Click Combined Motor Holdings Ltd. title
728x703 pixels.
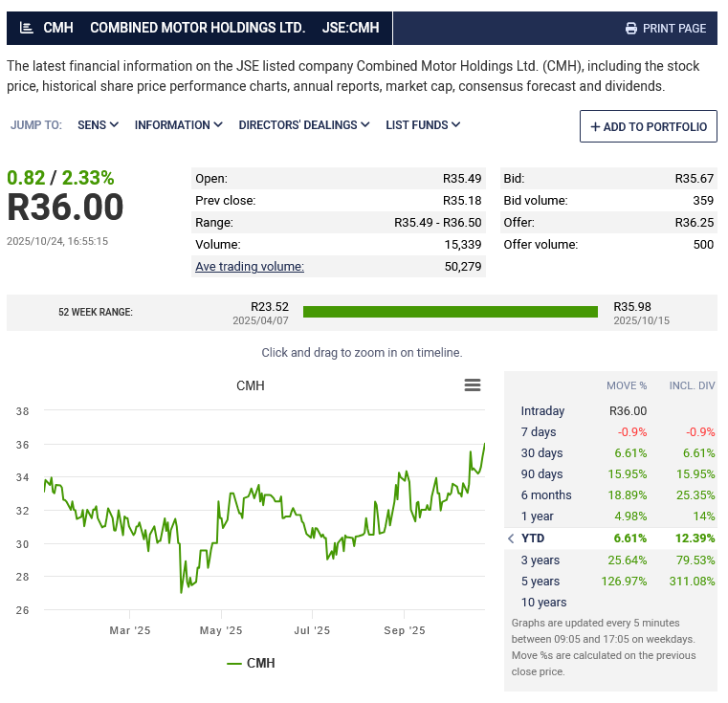(198, 28)
